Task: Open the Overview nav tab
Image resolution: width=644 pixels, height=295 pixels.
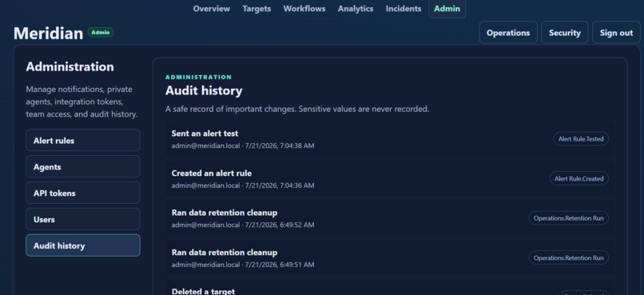Action: point(212,9)
